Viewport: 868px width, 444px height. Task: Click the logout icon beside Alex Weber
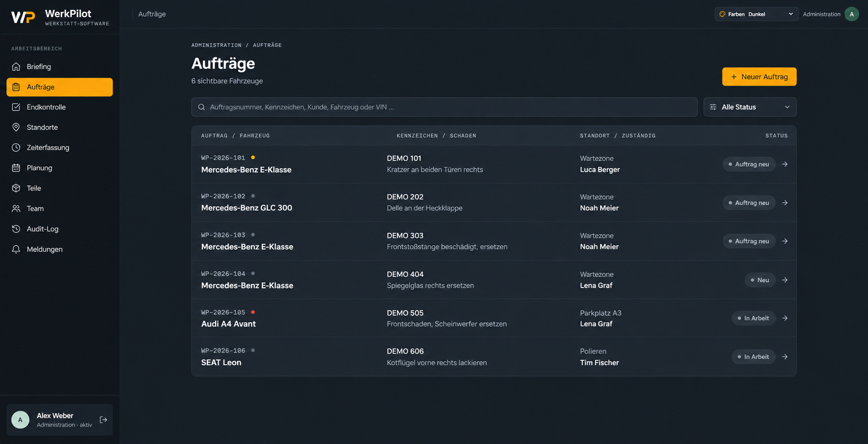103,420
